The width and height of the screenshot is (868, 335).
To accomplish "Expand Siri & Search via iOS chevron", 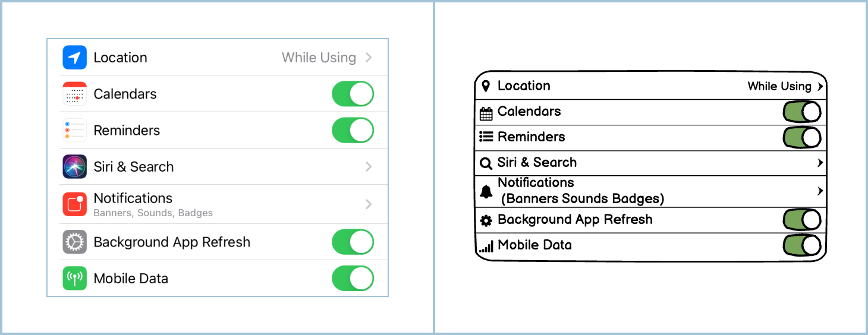I will (x=369, y=167).
